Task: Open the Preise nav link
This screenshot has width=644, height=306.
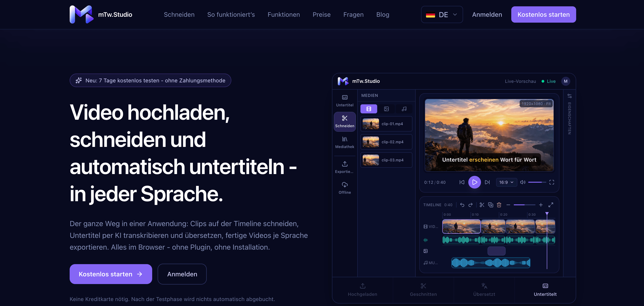Action: [322, 14]
